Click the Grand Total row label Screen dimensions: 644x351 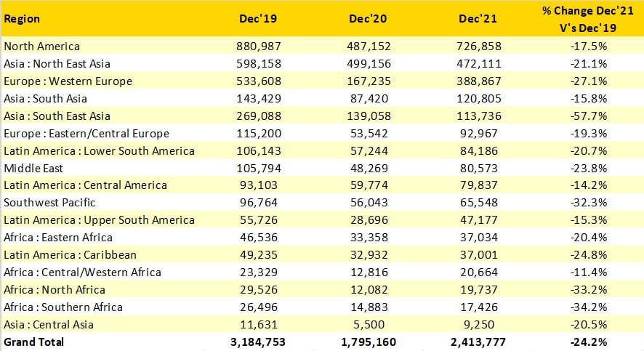34,342
